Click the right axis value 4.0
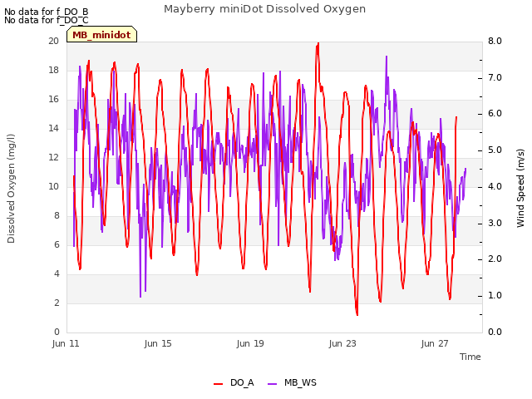 [495, 186]
